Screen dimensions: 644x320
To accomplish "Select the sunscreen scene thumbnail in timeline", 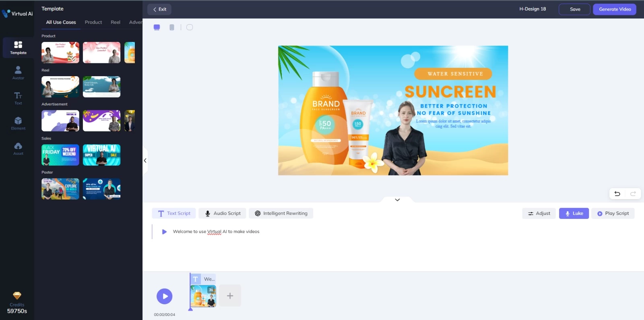I will pos(203,296).
